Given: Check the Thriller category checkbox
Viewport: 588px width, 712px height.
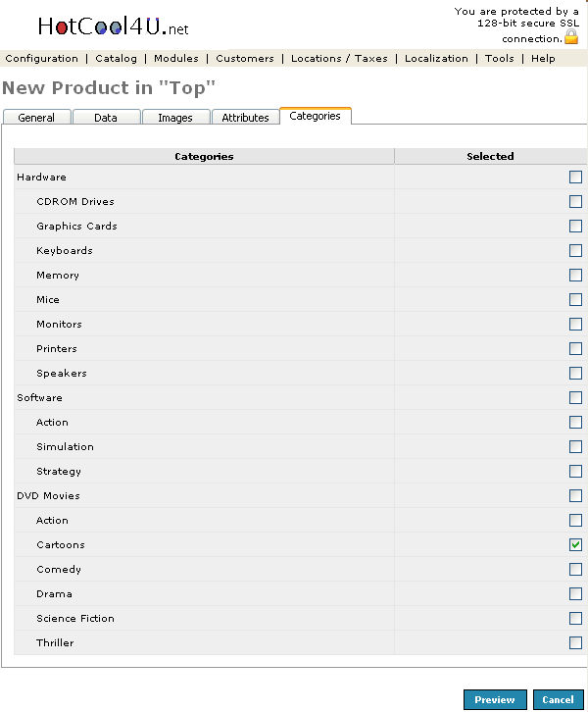Looking at the screenshot, I should point(575,643).
